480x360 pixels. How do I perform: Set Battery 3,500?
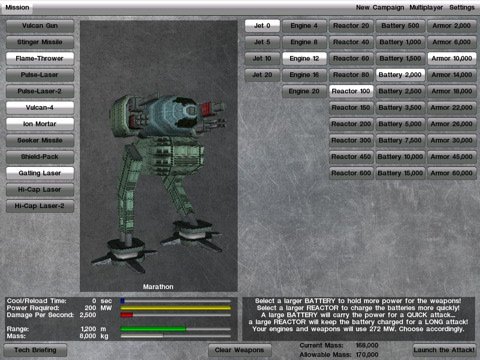tap(400, 107)
